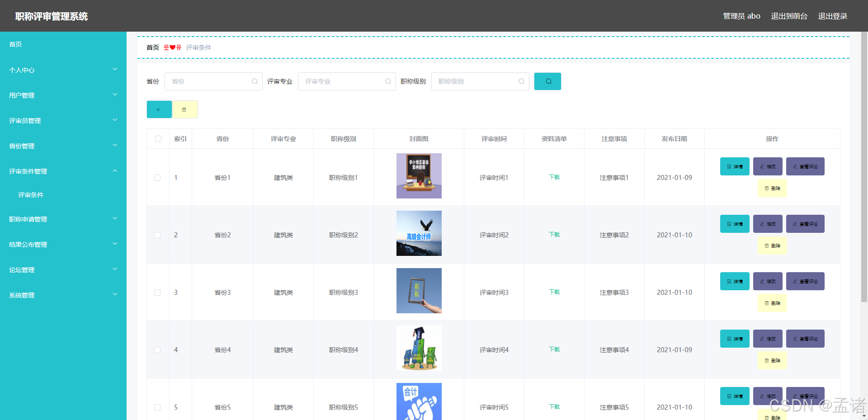Expand the 结果公布管理 sidebar menu
Viewport: 868px width, 420px height.
[x=63, y=245]
